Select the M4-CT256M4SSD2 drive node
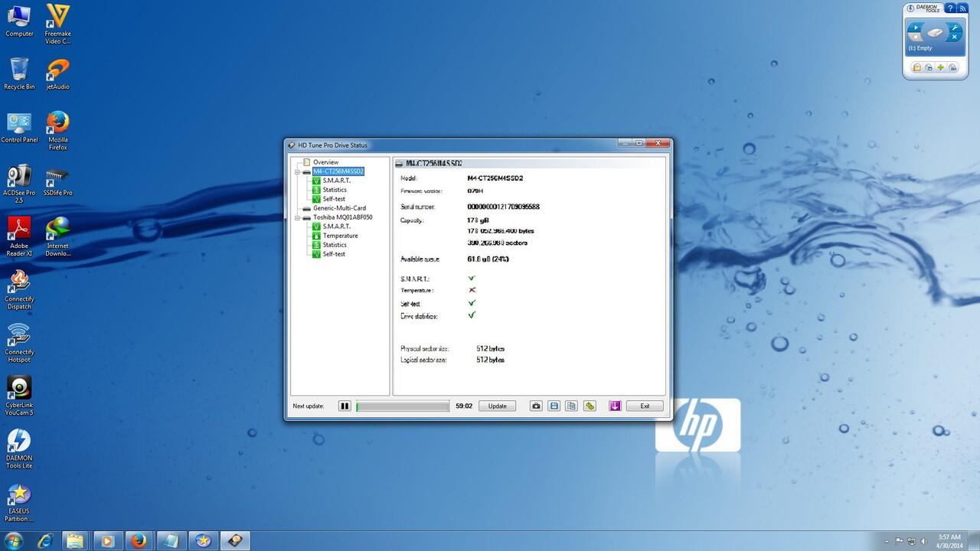 (338, 171)
